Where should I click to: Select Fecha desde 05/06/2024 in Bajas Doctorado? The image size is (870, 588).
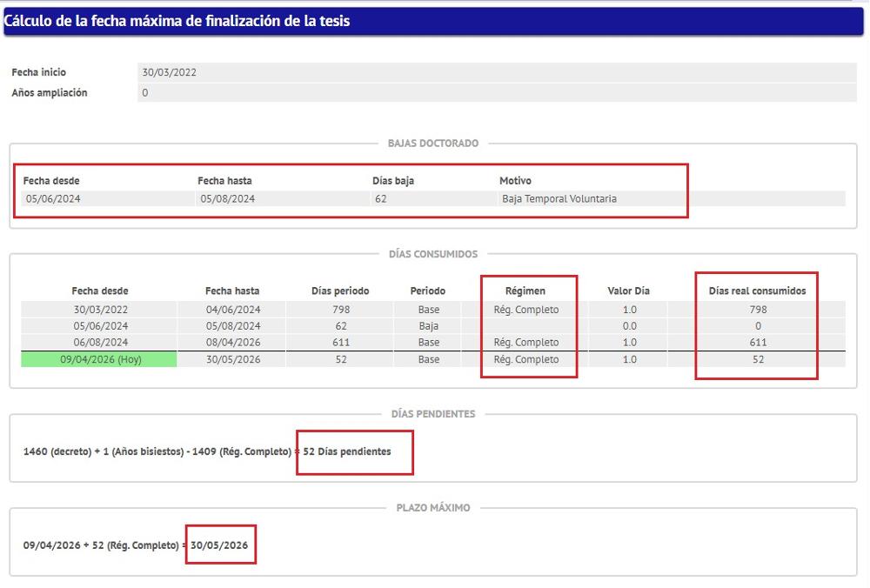pyautogui.click(x=108, y=198)
